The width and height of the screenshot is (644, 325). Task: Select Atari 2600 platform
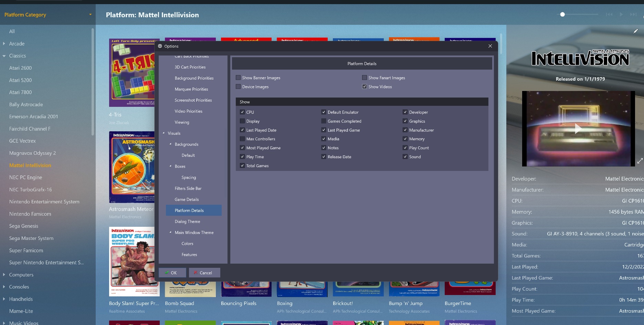tap(20, 68)
